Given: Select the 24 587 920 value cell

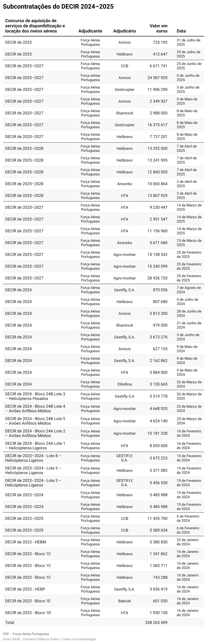Looking at the screenshot, I should (157, 78).
